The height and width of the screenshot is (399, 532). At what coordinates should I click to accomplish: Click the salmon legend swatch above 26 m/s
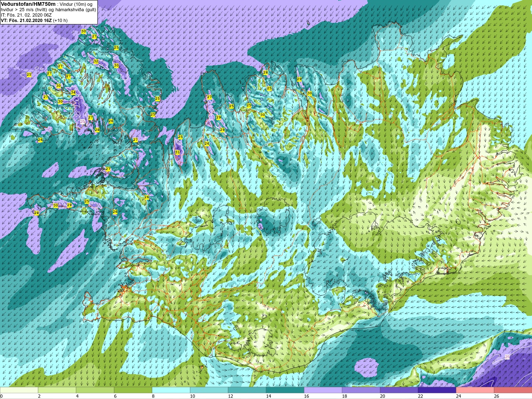click(x=513, y=391)
